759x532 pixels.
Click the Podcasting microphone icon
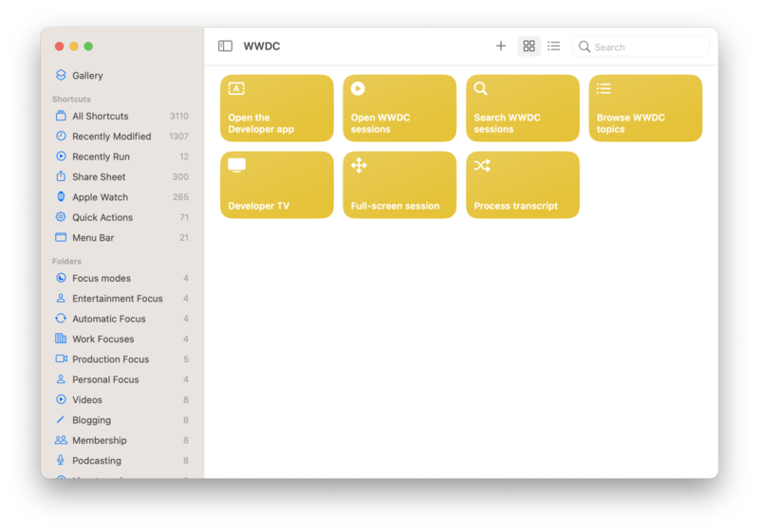[x=61, y=461]
